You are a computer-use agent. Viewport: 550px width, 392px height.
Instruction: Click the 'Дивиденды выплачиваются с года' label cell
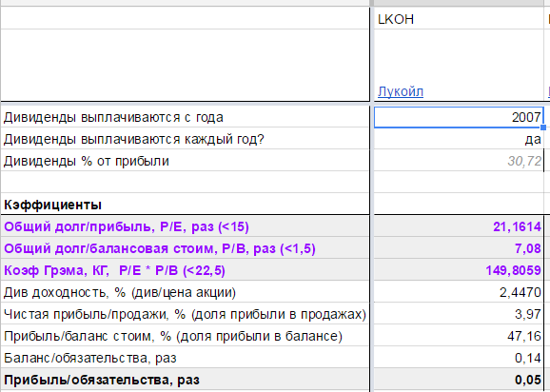pos(186,117)
